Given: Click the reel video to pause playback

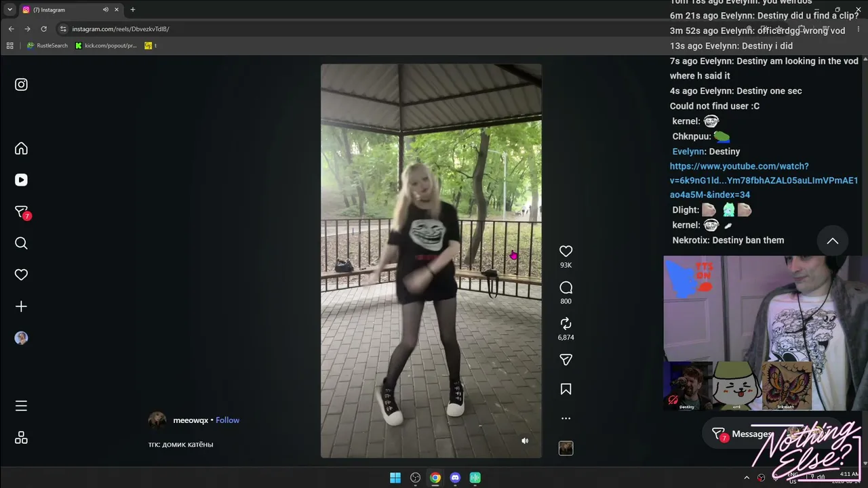Looking at the screenshot, I should 431,261.
